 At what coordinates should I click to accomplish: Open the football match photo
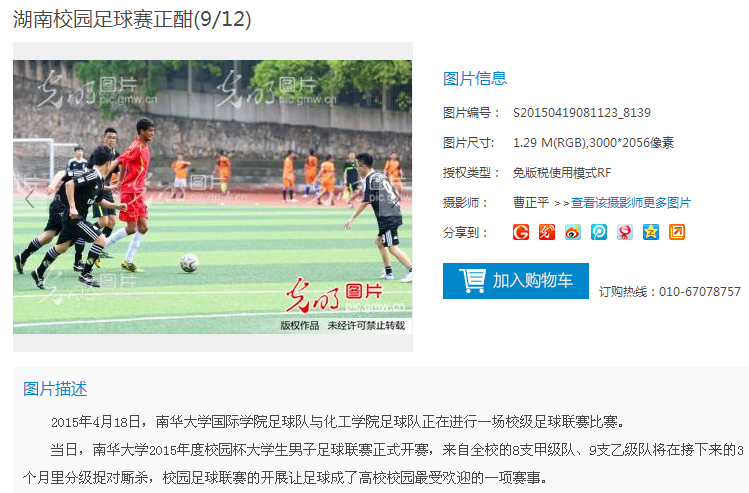click(x=213, y=197)
